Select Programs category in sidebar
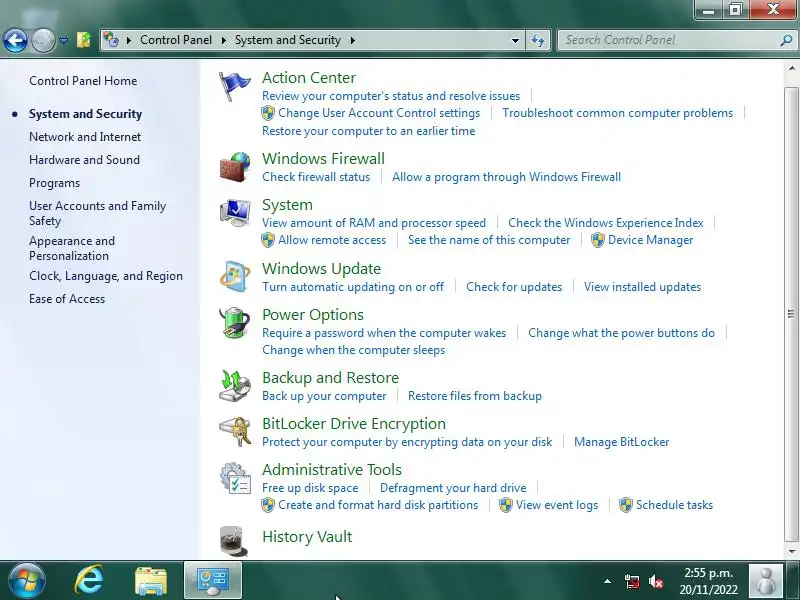 [55, 183]
